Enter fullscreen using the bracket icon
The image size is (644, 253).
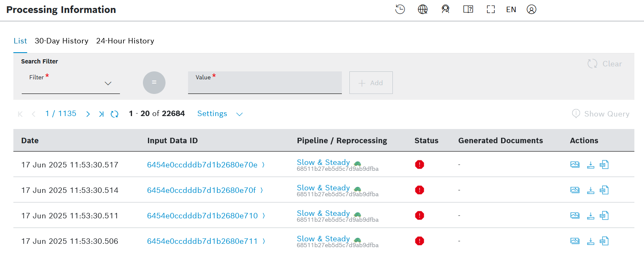click(491, 10)
